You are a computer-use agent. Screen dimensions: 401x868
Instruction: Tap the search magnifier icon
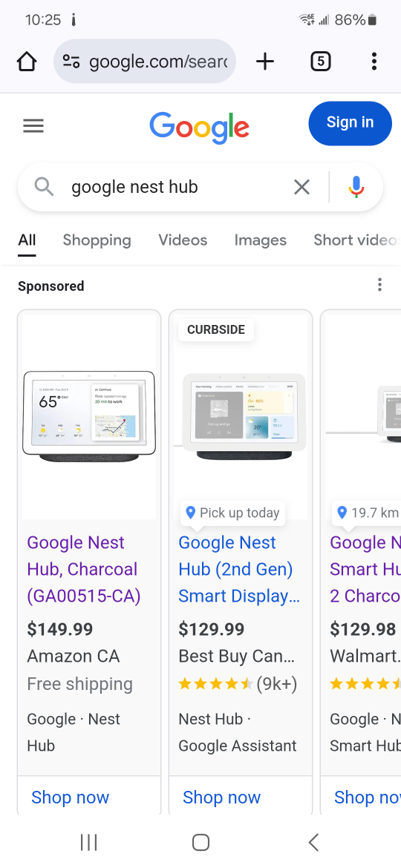(45, 187)
